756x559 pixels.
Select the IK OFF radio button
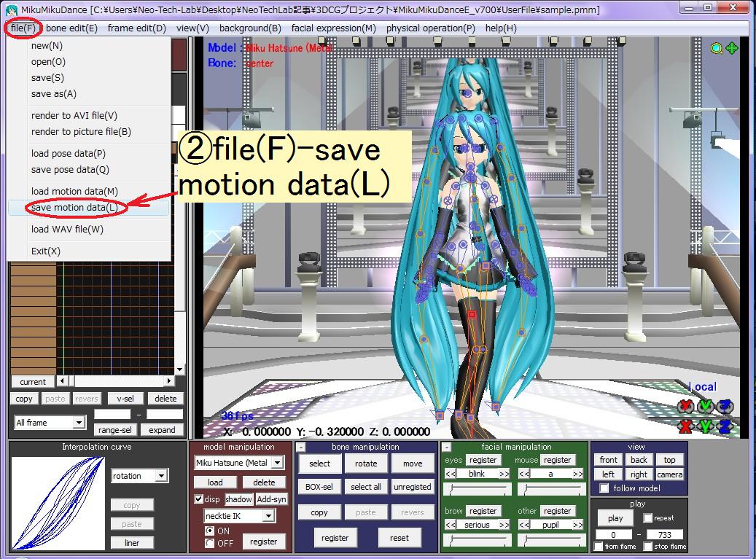pyautogui.click(x=209, y=543)
